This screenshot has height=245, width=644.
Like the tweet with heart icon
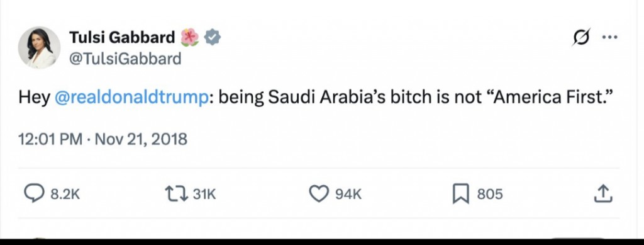[319, 193]
